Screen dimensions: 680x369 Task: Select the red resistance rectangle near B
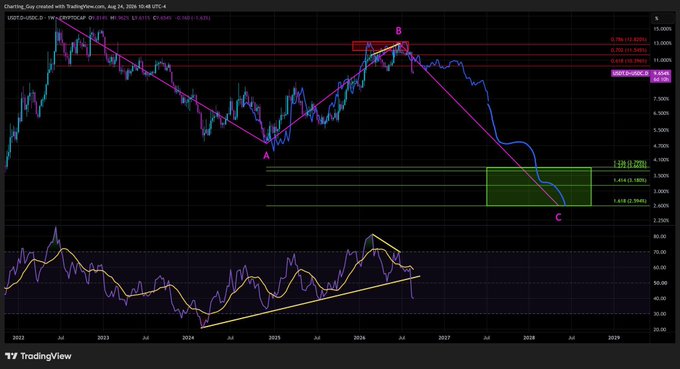tap(380, 46)
